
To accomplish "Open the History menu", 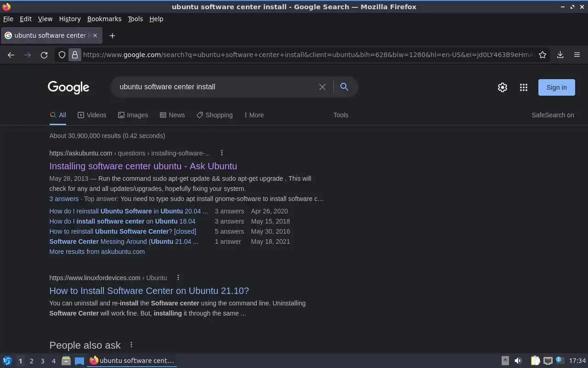I will [70, 19].
